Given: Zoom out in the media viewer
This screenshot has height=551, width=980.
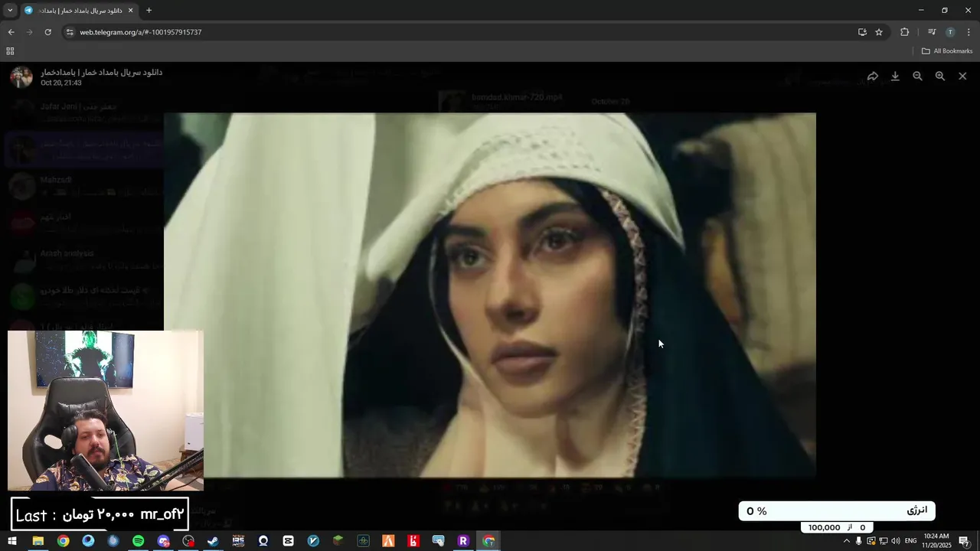Looking at the screenshot, I should click(x=917, y=77).
